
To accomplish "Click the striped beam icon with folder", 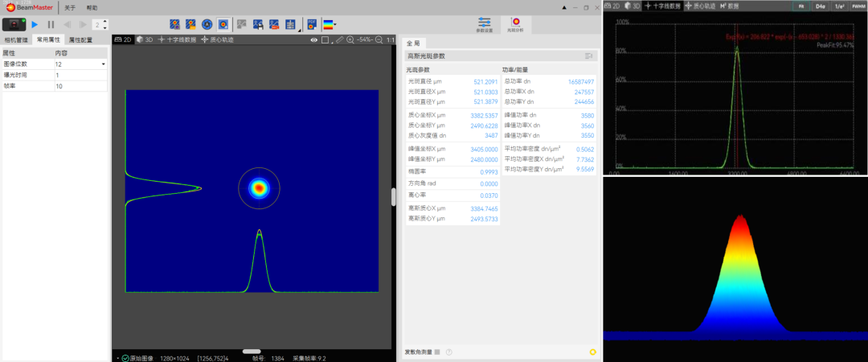I will pyautogui.click(x=191, y=24).
